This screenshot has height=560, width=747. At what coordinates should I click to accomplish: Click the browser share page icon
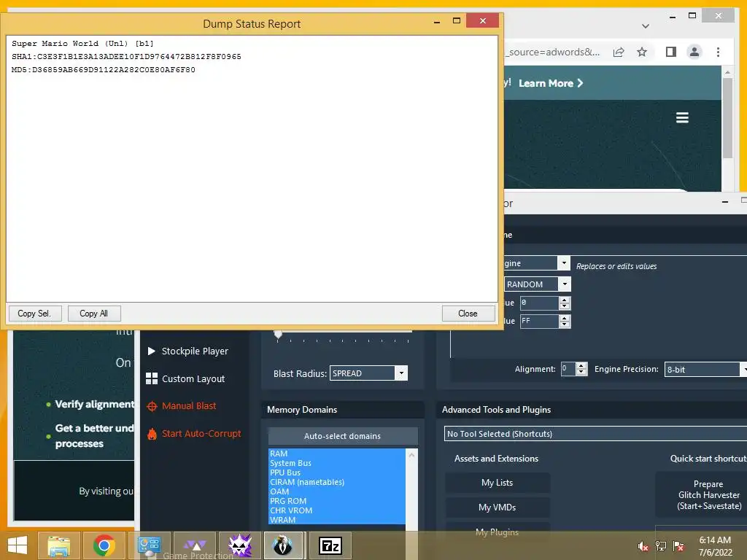coord(619,52)
